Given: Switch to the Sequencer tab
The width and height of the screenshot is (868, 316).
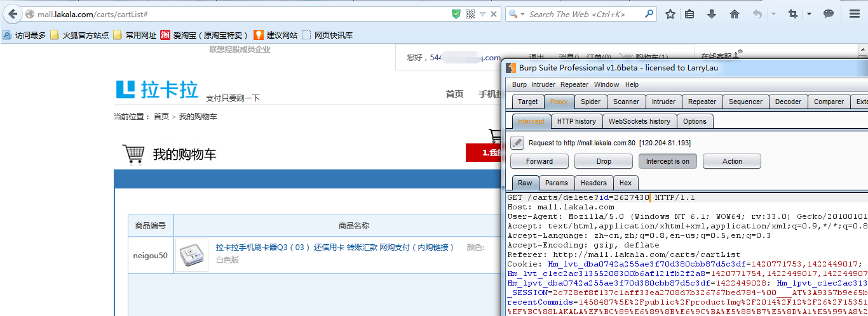Looking at the screenshot, I should point(745,102).
